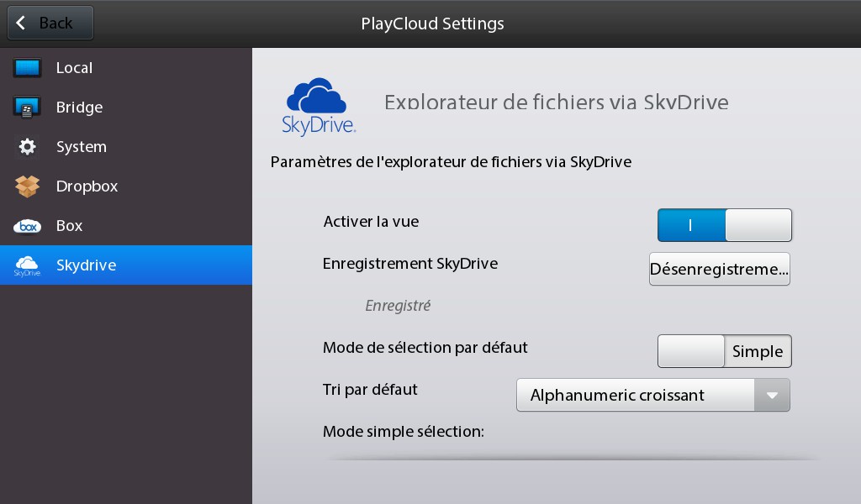Open the Alphanumeric croissant combo box
Screen dimensions: 861x504
tap(652, 395)
